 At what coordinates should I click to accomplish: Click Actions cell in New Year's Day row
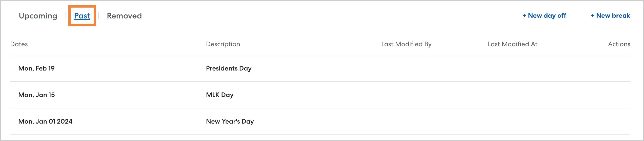[619, 122]
